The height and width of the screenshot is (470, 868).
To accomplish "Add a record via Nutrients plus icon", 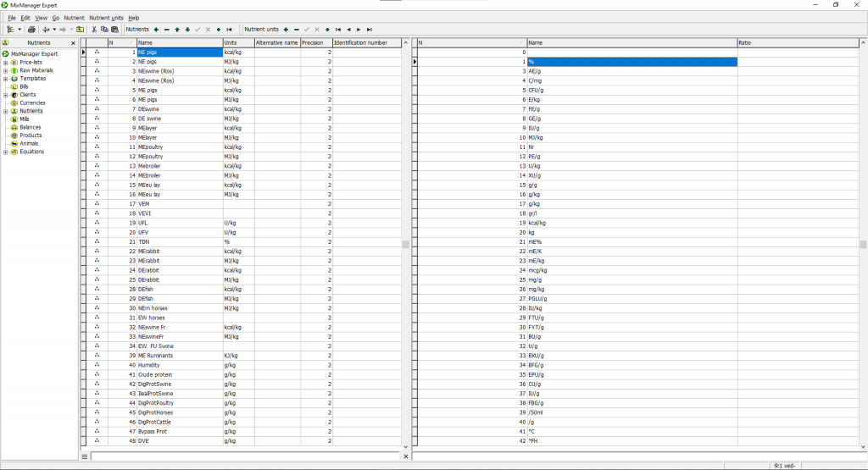I will (x=156, y=30).
